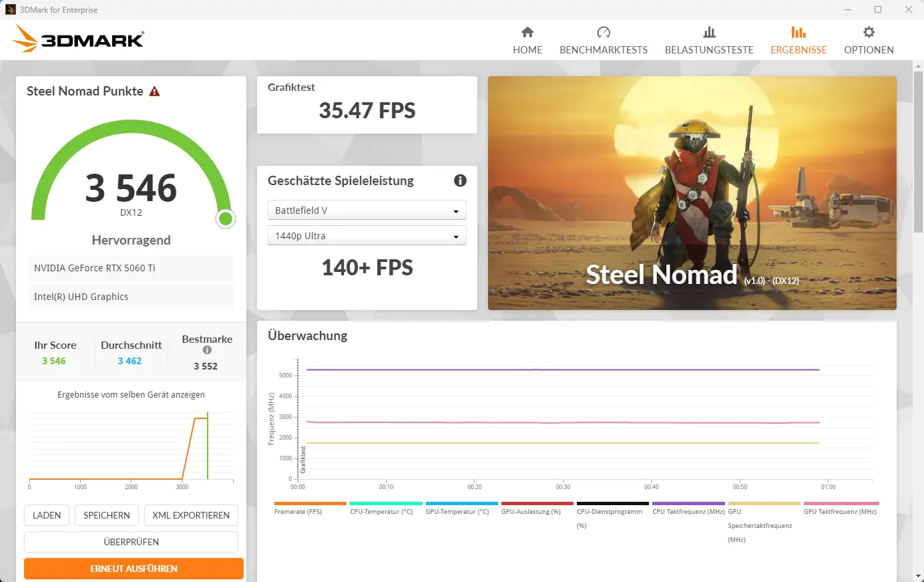924x582 pixels.
Task: Click the 3DMark logo
Action: coord(79,39)
